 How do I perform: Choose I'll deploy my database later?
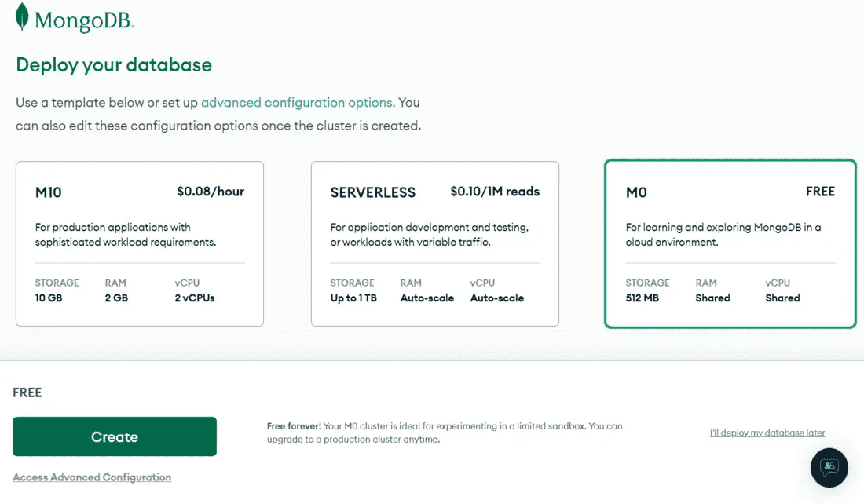click(x=767, y=433)
